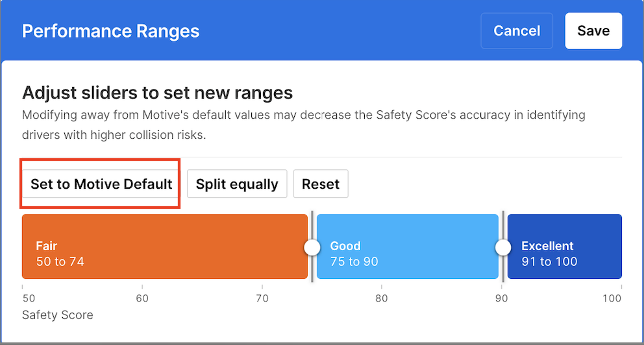Image resolution: width=644 pixels, height=345 pixels.
Task: Click the slider handle between Fair and Good
Action: pyautogui.click(x=312, y=247)
